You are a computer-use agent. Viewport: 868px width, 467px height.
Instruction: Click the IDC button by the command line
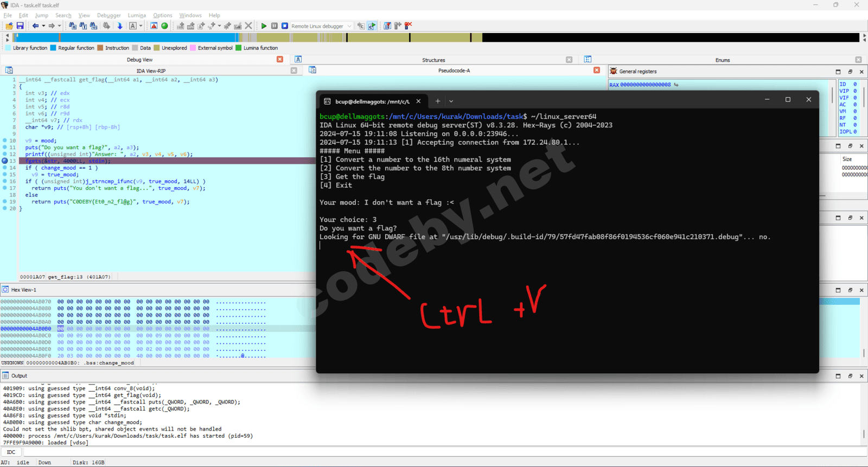tap(11, 452)
